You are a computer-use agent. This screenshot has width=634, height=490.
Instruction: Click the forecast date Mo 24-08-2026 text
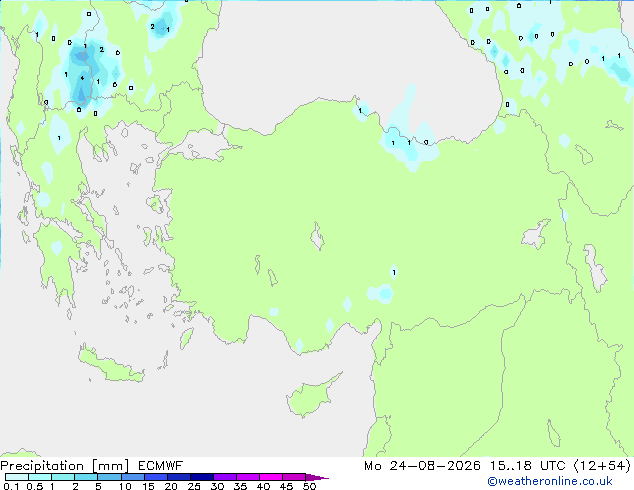(x=422, y=466)
